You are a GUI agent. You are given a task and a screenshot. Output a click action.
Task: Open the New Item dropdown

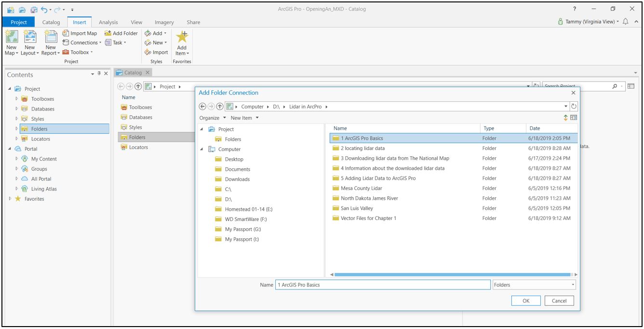click(x=241, y=117)
